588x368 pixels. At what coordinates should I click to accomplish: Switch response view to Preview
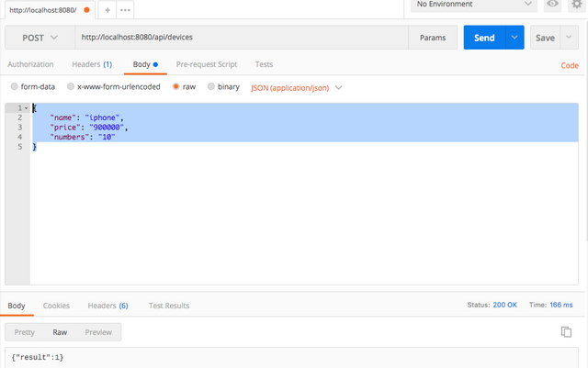point(98,332)
